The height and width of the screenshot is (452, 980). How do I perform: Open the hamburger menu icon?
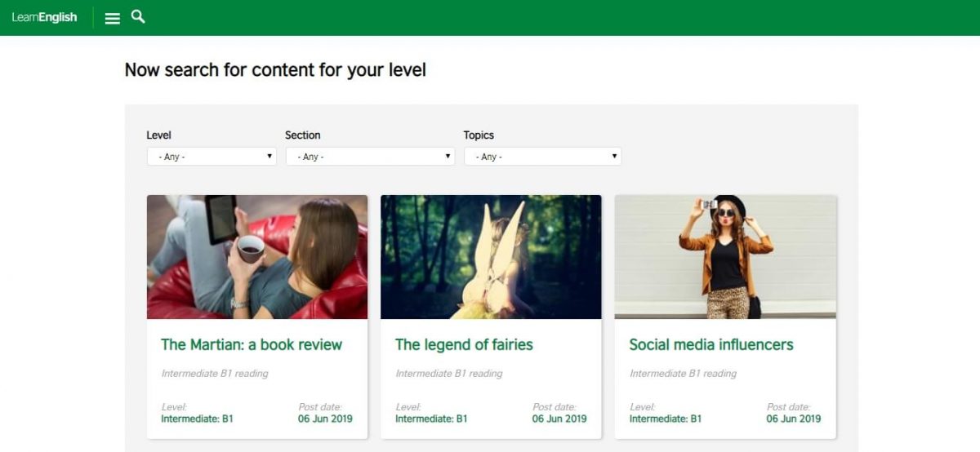[x=113, y=18]
